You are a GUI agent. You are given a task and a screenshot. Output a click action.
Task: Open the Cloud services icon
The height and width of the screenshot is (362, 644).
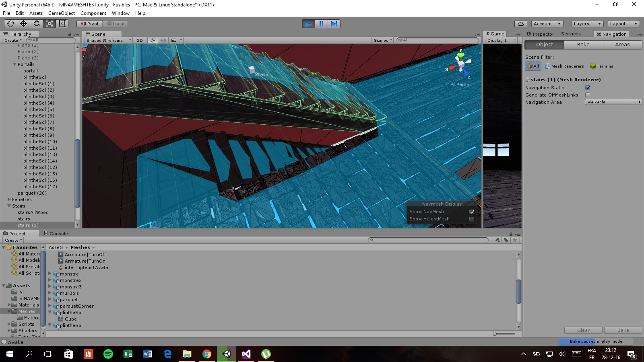(x=521, y=24)
